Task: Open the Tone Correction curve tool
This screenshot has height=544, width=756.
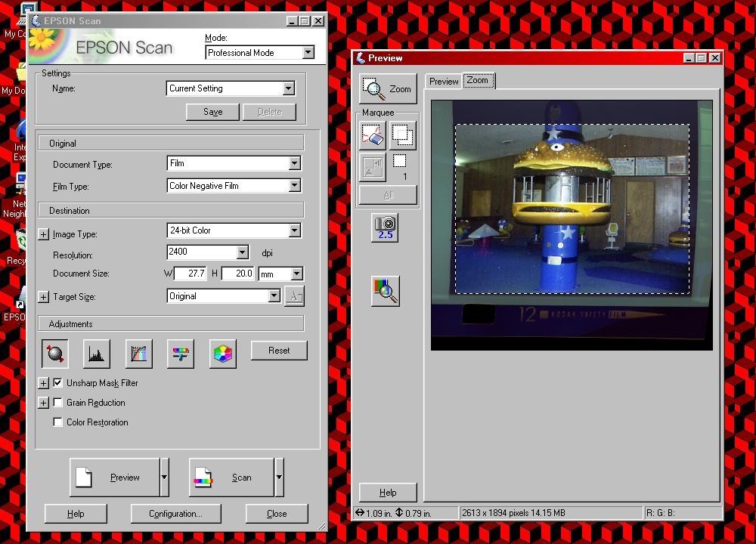Action: pos(138,353)
